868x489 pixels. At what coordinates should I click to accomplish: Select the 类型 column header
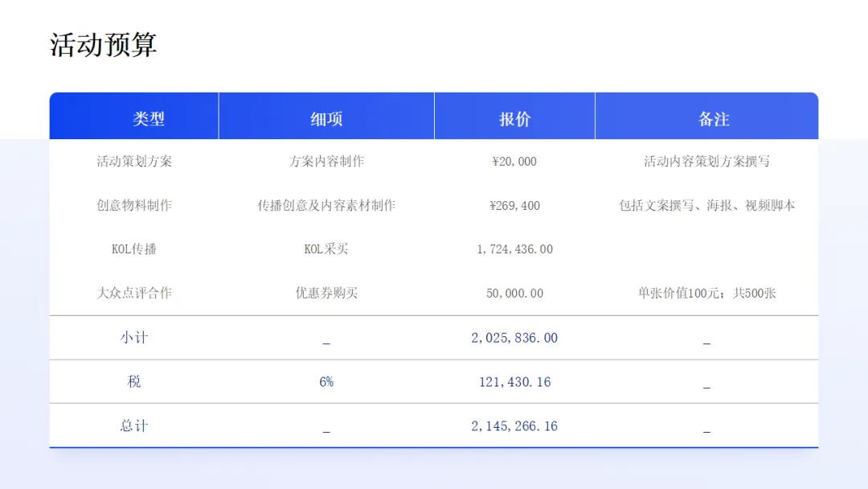click(149, 119)
